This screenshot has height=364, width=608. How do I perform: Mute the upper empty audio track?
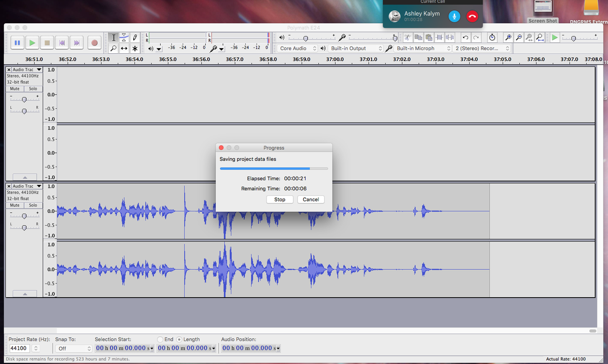(x=15, y=89)
